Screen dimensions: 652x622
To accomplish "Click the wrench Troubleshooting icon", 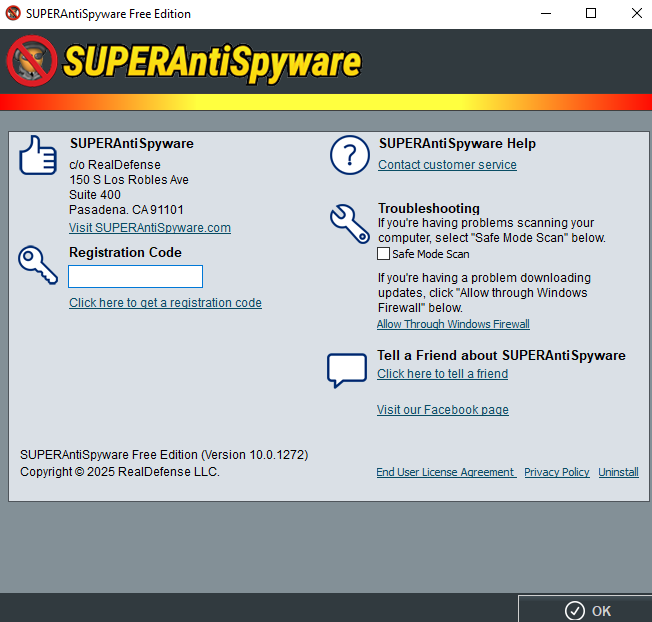I will pyautogui.click(x=350, y=223).
